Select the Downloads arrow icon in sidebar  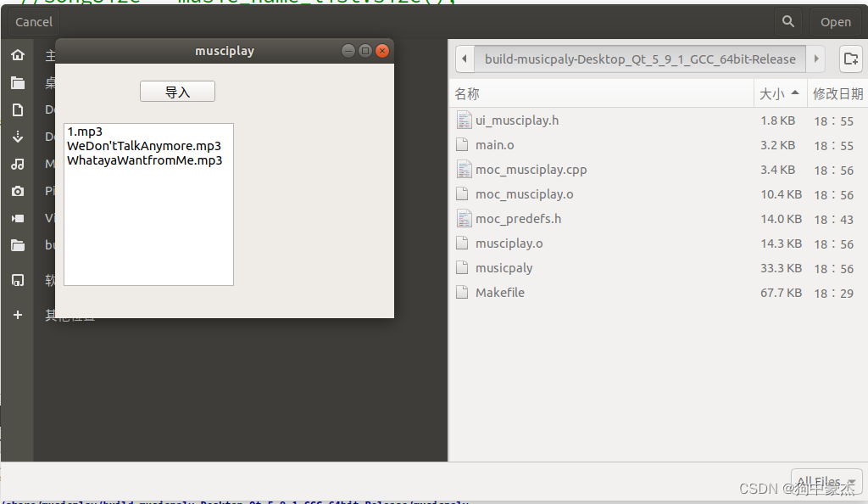click(x=18, y=137)
